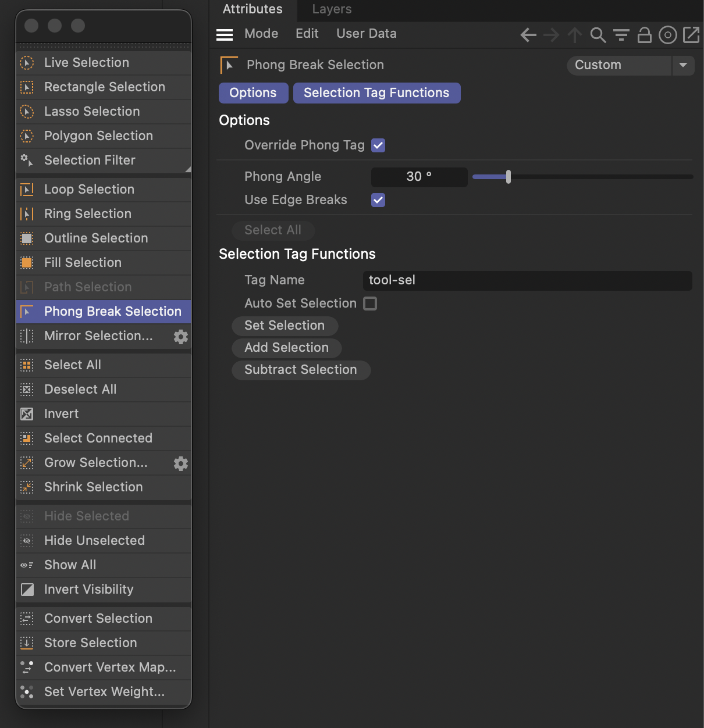Open the Mode menu

point(261,34)
